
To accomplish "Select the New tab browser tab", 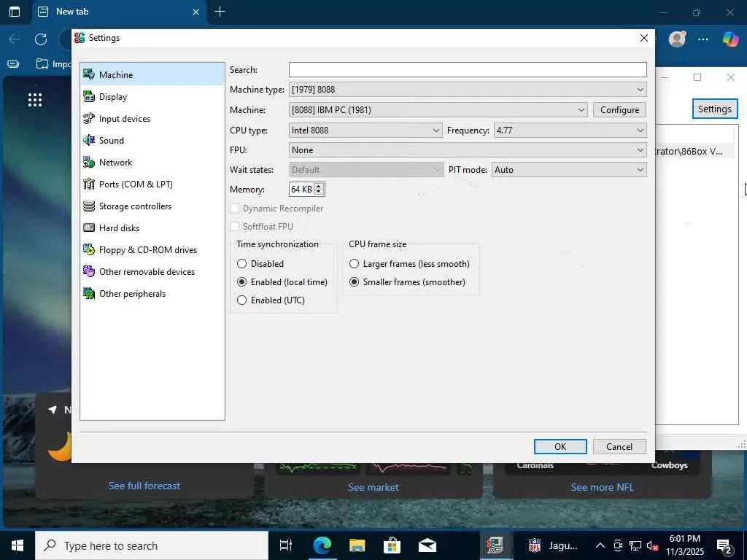I will (x=119, y=12).
